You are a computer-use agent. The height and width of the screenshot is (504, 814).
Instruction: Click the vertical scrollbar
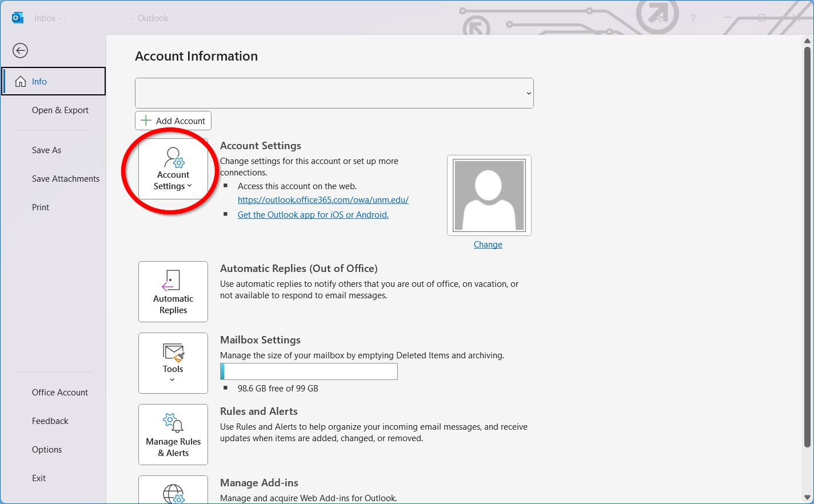(x=808, y=247)
